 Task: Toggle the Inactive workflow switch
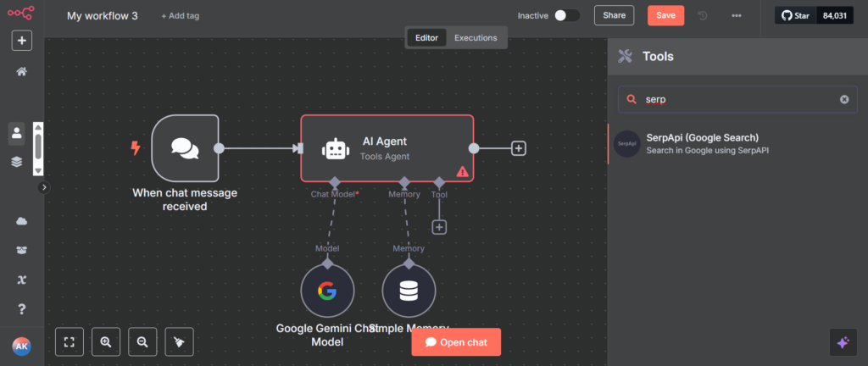[567, 15]
